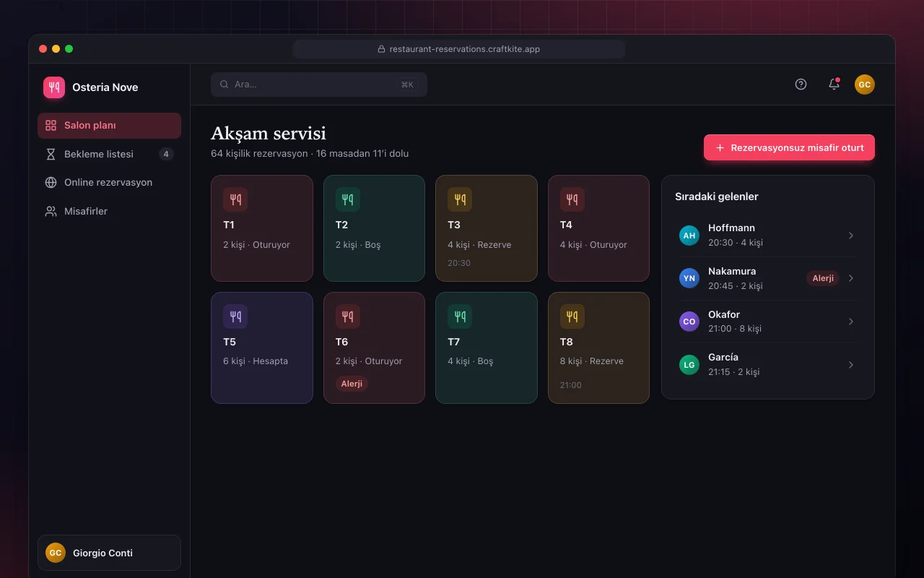This screenshot has width=924, height=578.
Task: Click Rezervasyonsuz misafir oturt button
Action: 789,147
